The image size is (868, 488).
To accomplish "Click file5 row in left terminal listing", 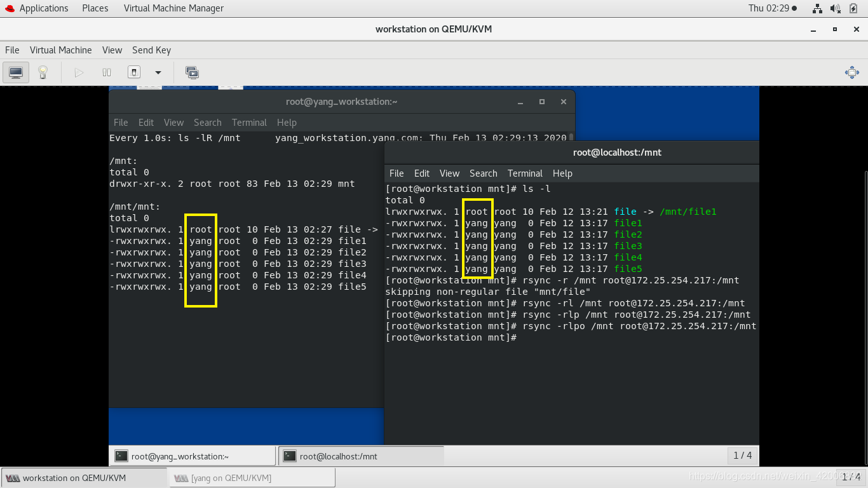I will click(238, 287).
